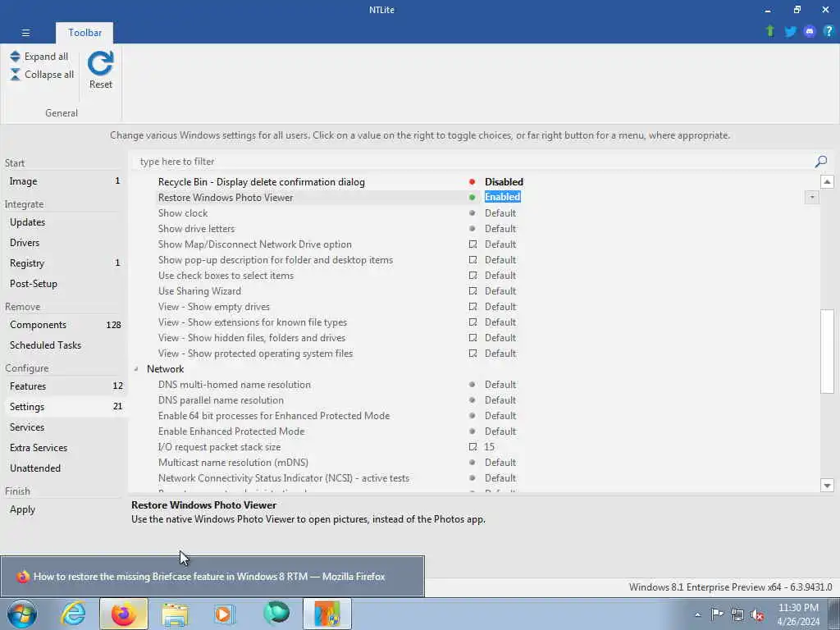The width and height of the screenshot is (840, 630).
Task: Click the value 15 for I/O request packet
Action: pyautogui.click(x=489, y=447)
